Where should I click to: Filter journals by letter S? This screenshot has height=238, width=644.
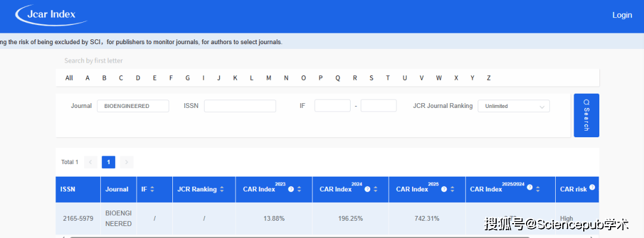tap(371, 78)
